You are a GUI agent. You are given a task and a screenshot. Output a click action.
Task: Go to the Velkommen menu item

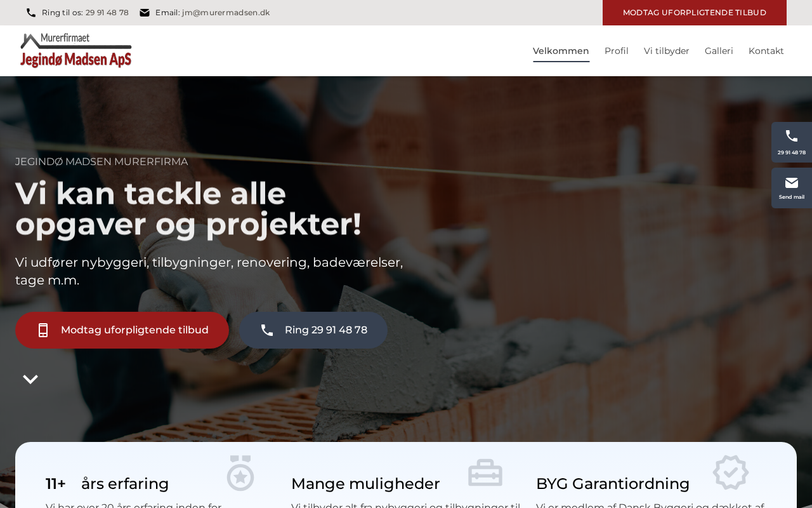tap(561, 51)
